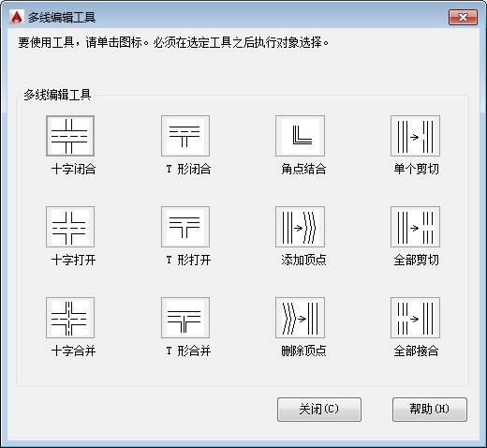Choose the 全部剪切 cut all icon
487x448 pixels.
pyautogui.click(x=416, y=227)
